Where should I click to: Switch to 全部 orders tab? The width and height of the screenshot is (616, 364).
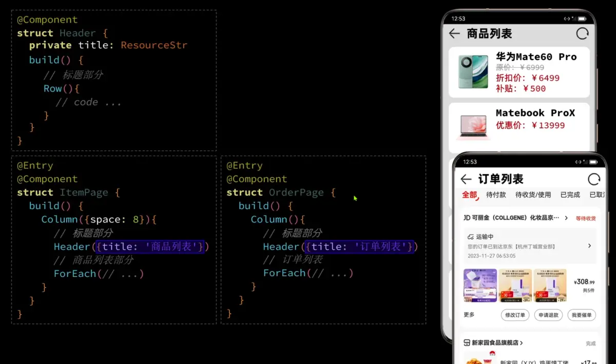(x=469, y=195)
